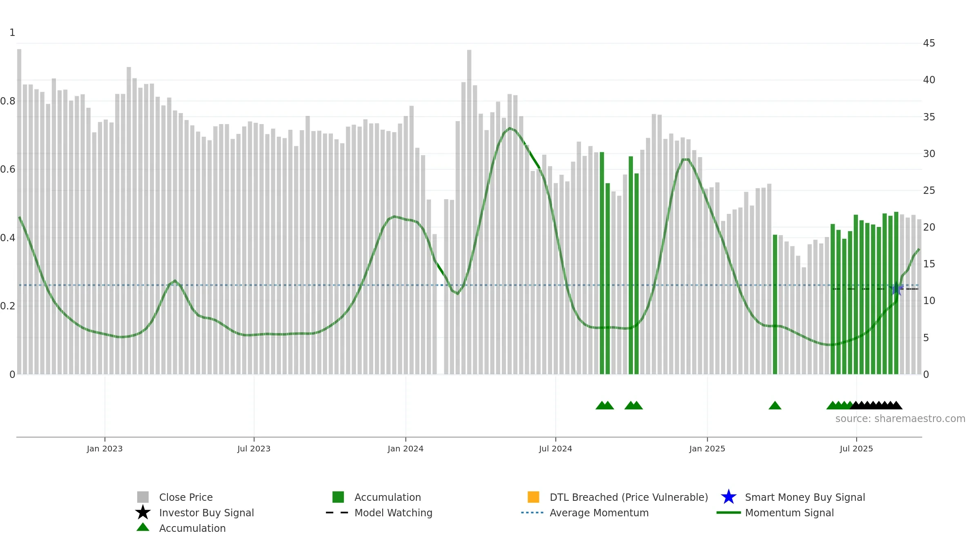Screen dimensions: 980x551
Task: Click the 45 label on right axis
Action: pyautogui.click(x=929, y=43)
